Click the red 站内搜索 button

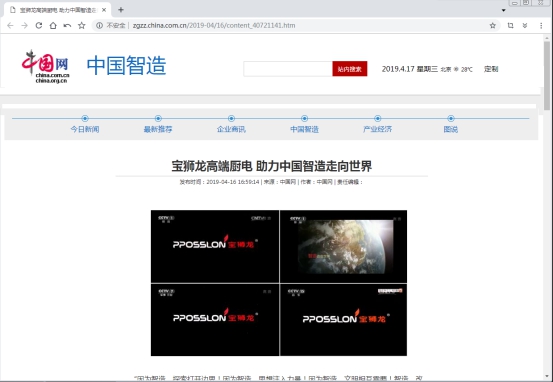pos(350,69)
